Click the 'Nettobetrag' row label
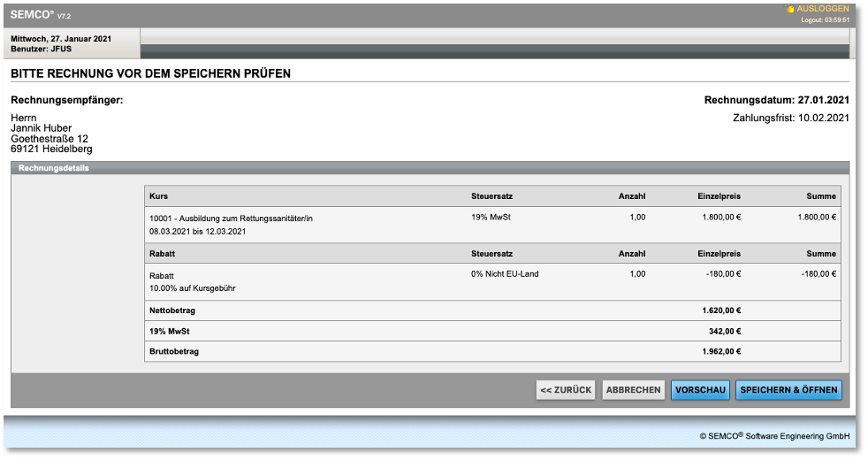 click(172, 310)
